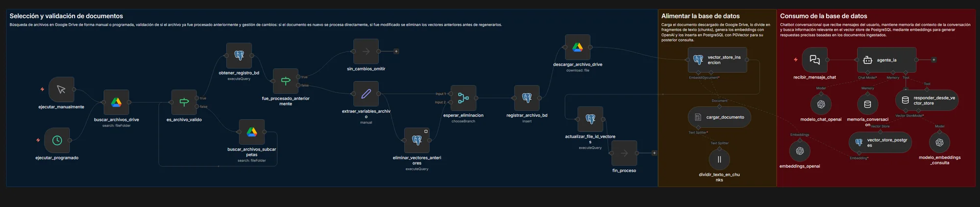Click the es_archivo_valido If node
This screenshot has height=207, width=980.
(x=184, y=102)
